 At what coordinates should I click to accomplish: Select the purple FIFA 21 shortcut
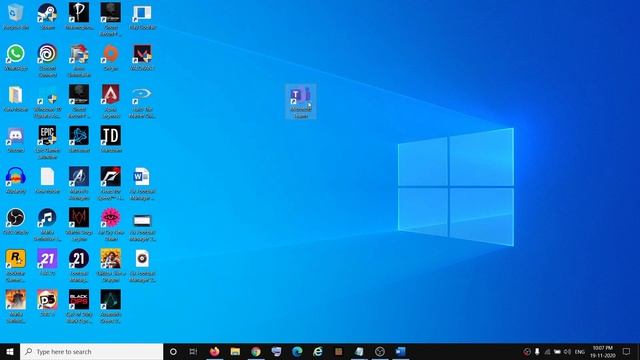[47, 262]
